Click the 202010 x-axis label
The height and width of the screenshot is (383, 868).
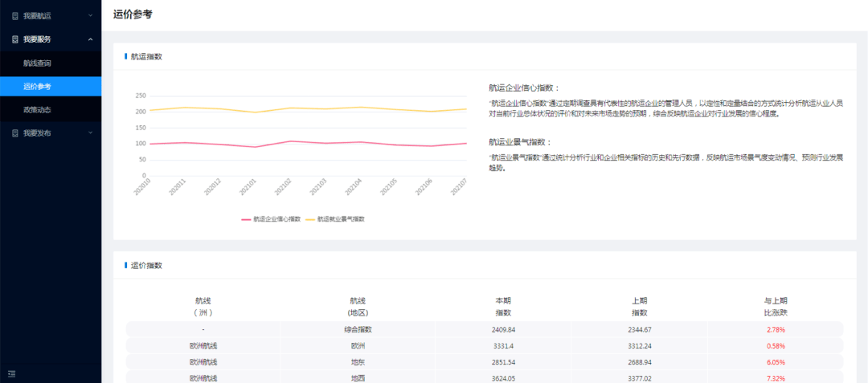142,187
